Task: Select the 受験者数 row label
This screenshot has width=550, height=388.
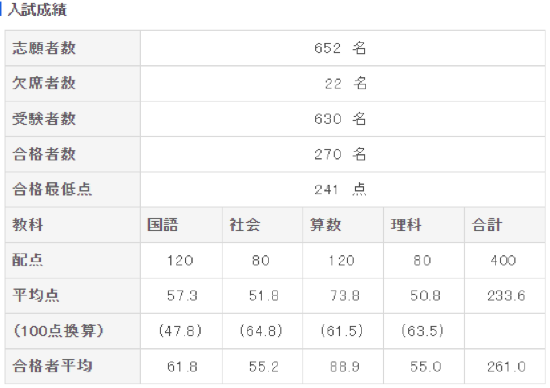Action: pyautogui.click(x=44, y=119)
